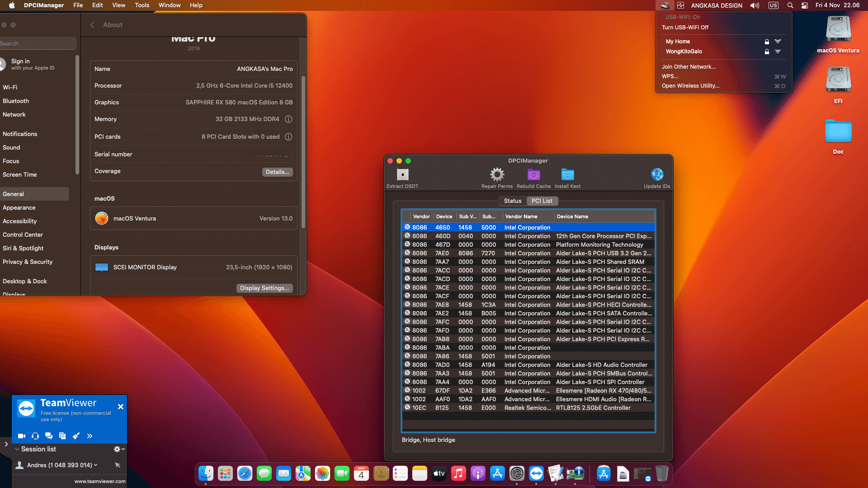Select Platform Monitoring Technology row
This screenshot has width=868, height=488.
tap(528, 245)
